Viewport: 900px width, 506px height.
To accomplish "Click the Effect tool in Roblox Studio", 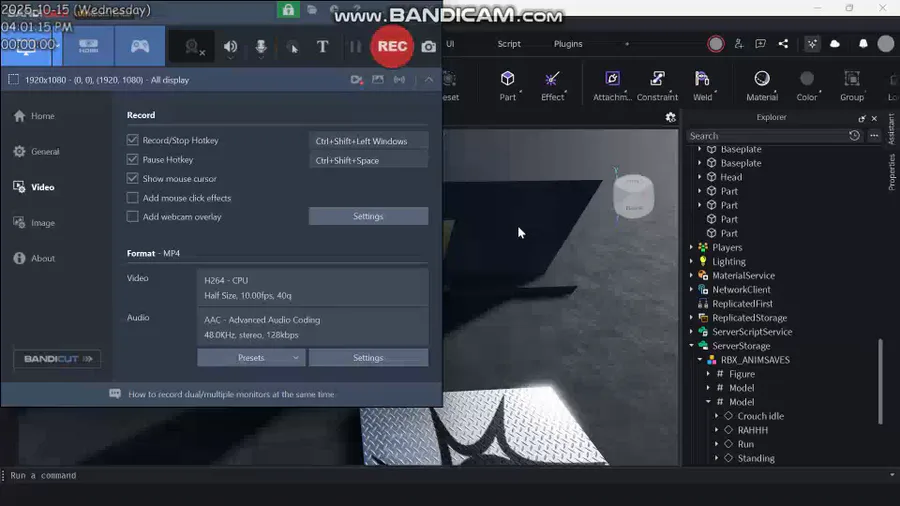I will [552, 85].
